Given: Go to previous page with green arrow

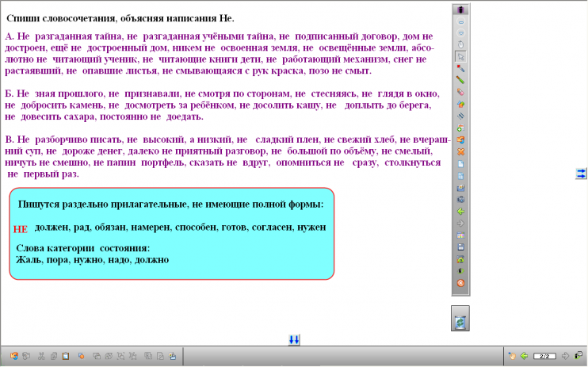Looking at the screenshot, I should pyautogui.click(x=460, y=212).
